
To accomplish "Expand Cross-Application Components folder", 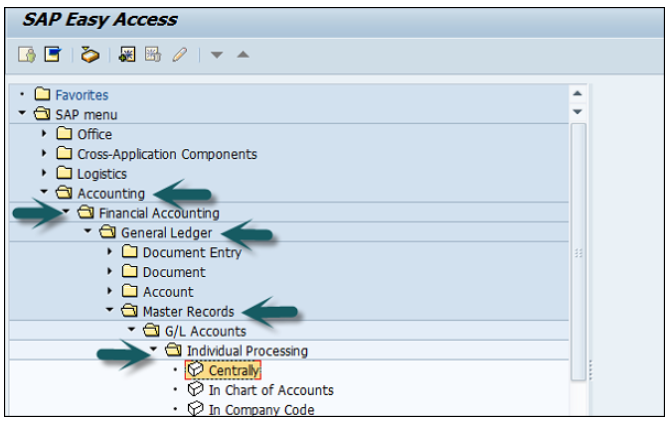I will pyautogui.click(x=44, y=154).
